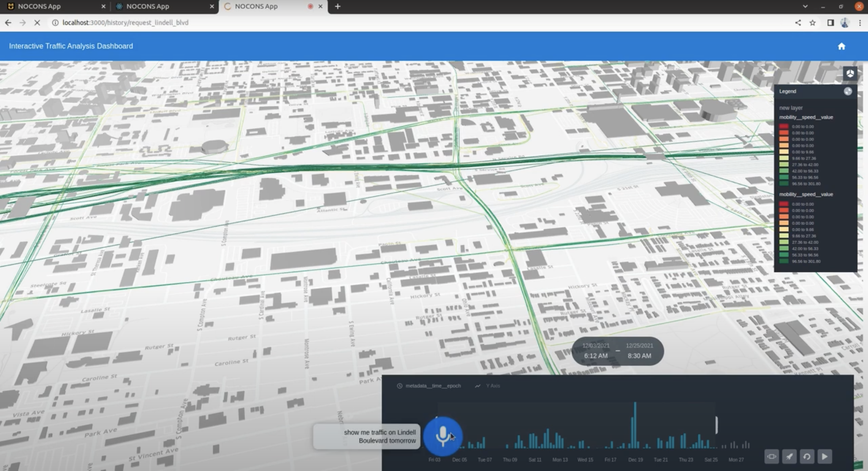The width and height of the screenshot is (868, 471).
Task: Activate the blue microphone voice button
Action: point(443,436)
